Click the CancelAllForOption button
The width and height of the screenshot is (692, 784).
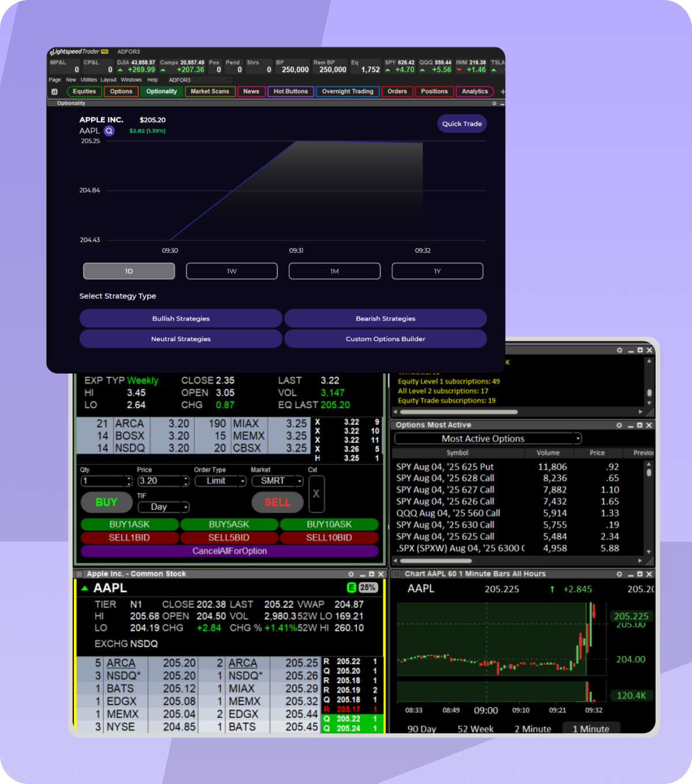230,551
